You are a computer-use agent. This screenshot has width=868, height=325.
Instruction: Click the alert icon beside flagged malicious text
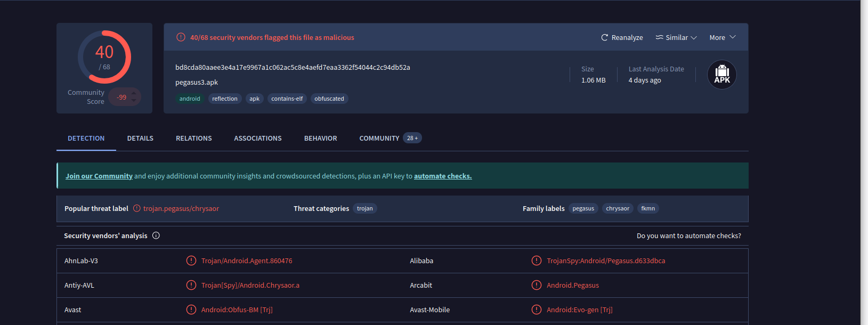click(x=181, y=37)
